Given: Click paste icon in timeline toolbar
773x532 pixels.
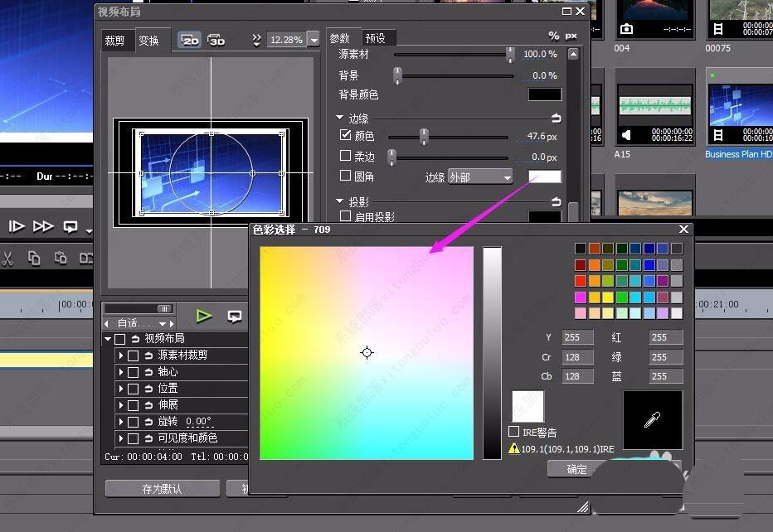Looking at the screenshot, I should coord(61,258).
